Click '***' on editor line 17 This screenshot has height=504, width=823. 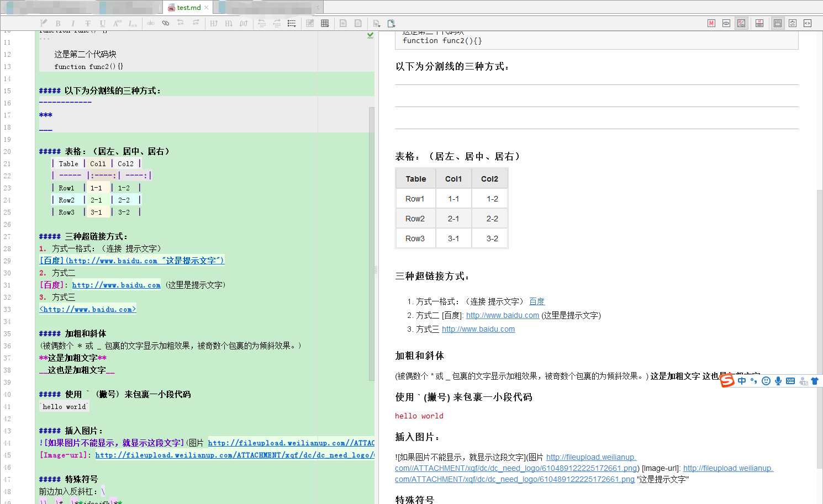click(x=46, y=115)
